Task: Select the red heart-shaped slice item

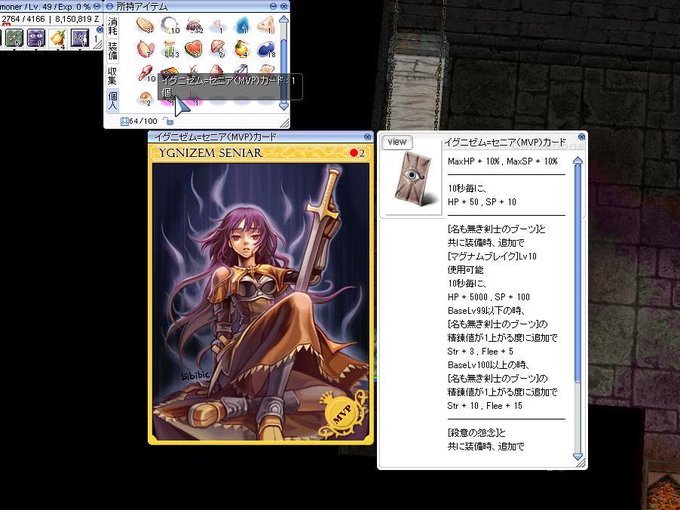Action: pyautogui.click(x=193, y=49)
